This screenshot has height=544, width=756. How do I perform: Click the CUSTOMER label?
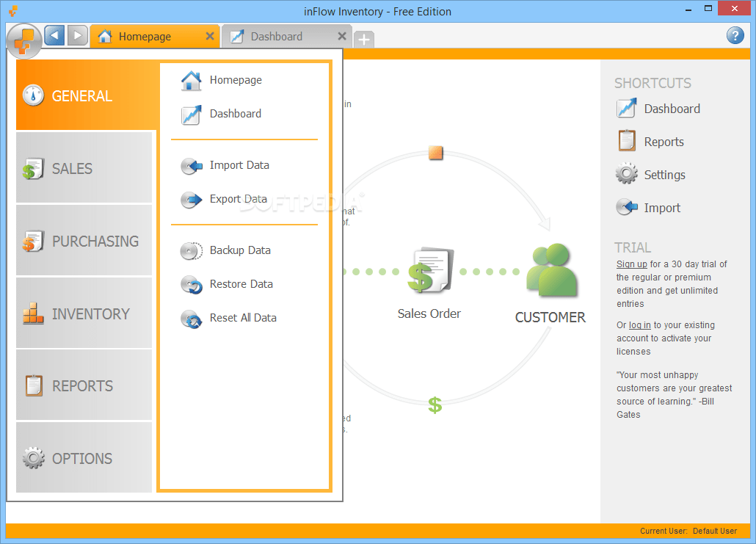tap(550, 317)
